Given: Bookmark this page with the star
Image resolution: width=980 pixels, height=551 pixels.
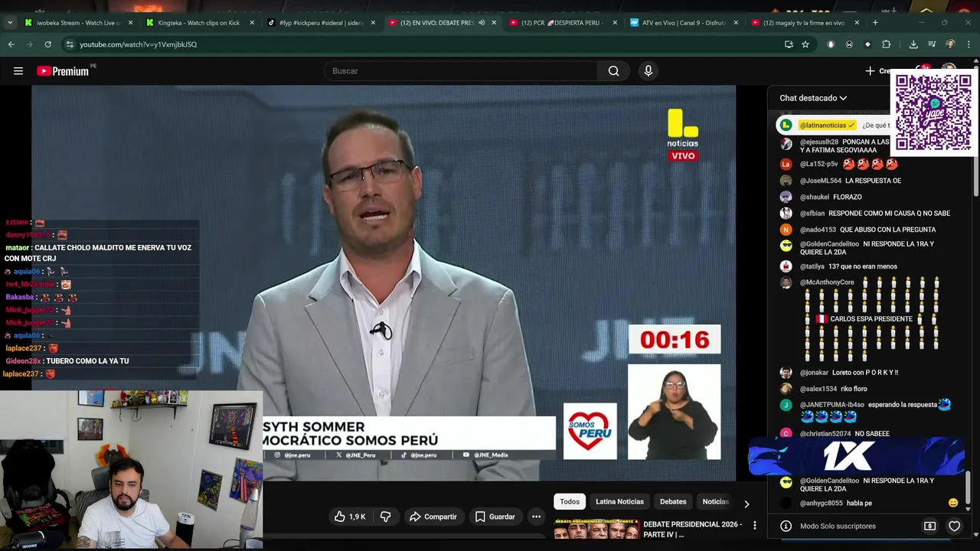Looking at the screenshot, I should (805, 44).
